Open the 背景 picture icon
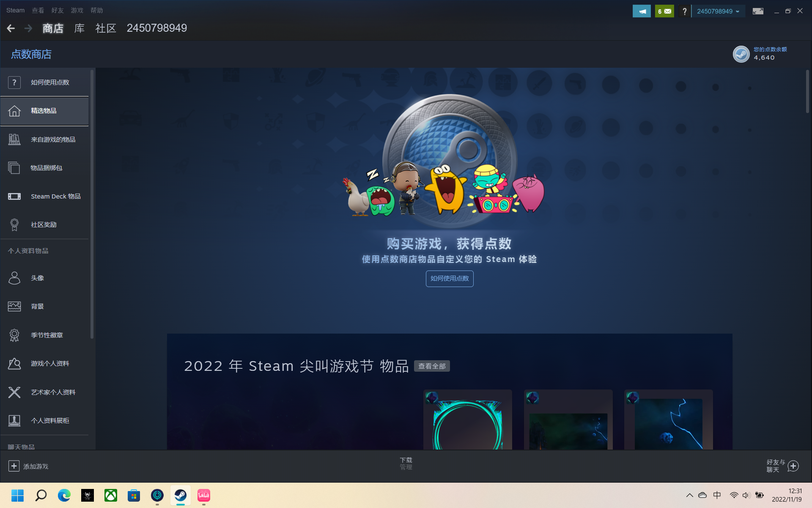Screen dimensions: 812x508 click(14, 306)
